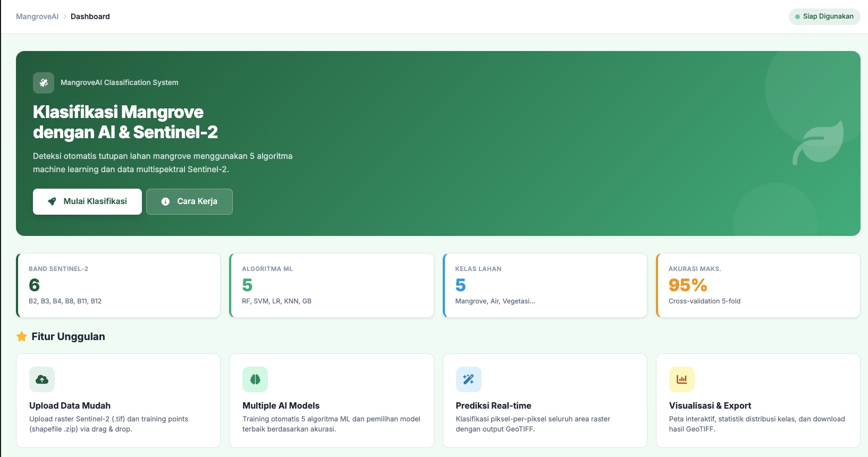Click the Mulai Klasifikasi button

[x=87, y=201]
